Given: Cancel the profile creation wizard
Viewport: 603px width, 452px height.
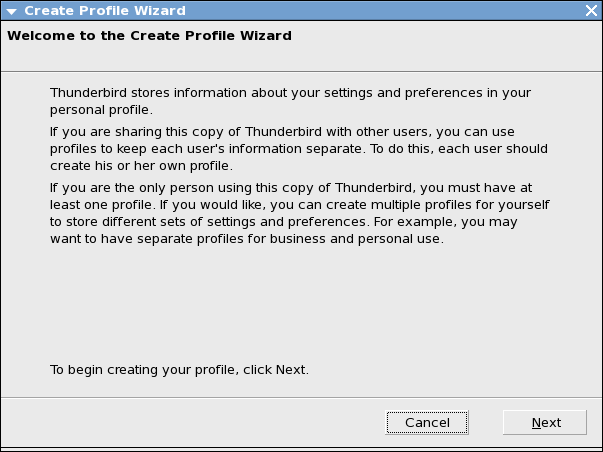Looking at the screenshot, I should click(x=427, y=422).
